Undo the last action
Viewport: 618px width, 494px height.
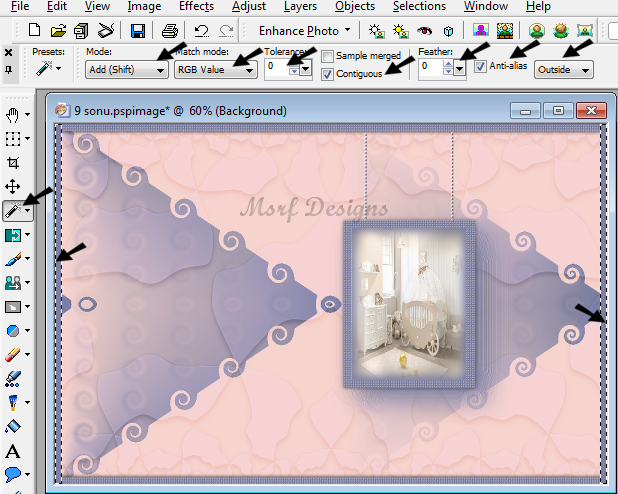tap(201, 30)
